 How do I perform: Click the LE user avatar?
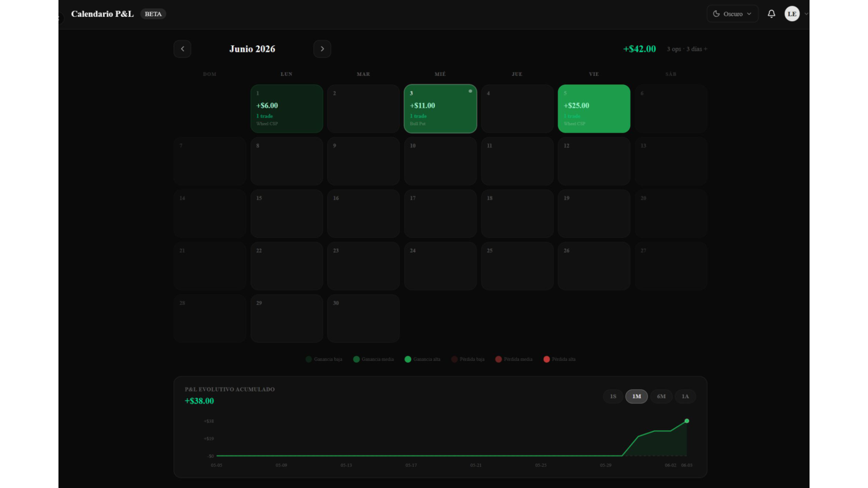pyautogui.click(x=792, y=14)
